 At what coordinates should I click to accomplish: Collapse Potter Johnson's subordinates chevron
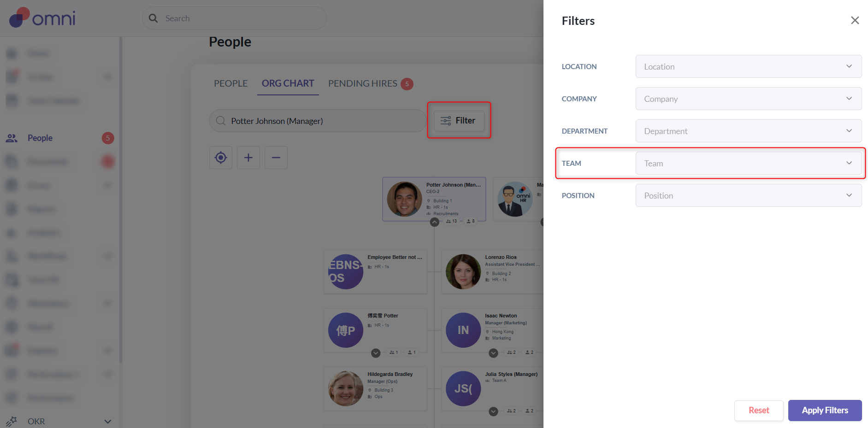pyautogui.click(x=434, y=222)
